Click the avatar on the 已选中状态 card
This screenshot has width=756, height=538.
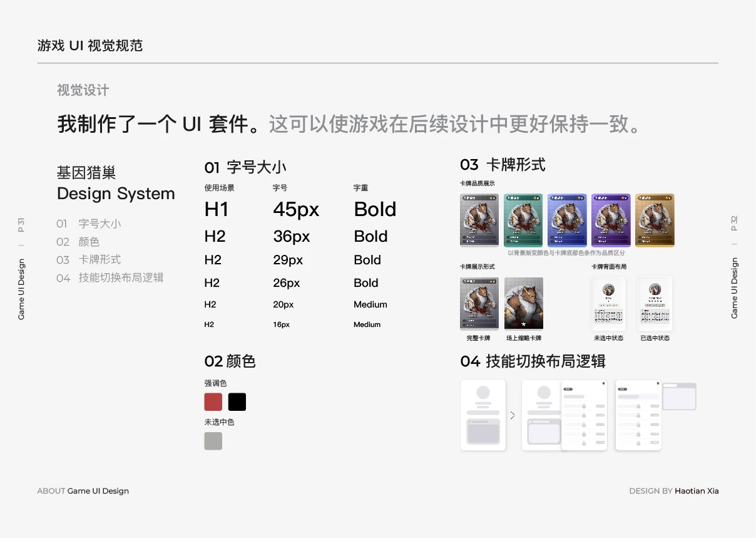click(x=655, y=289)
